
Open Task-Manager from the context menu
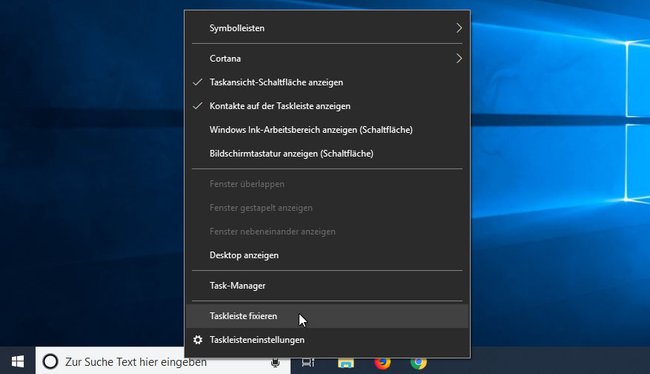[x=327, y=286]
